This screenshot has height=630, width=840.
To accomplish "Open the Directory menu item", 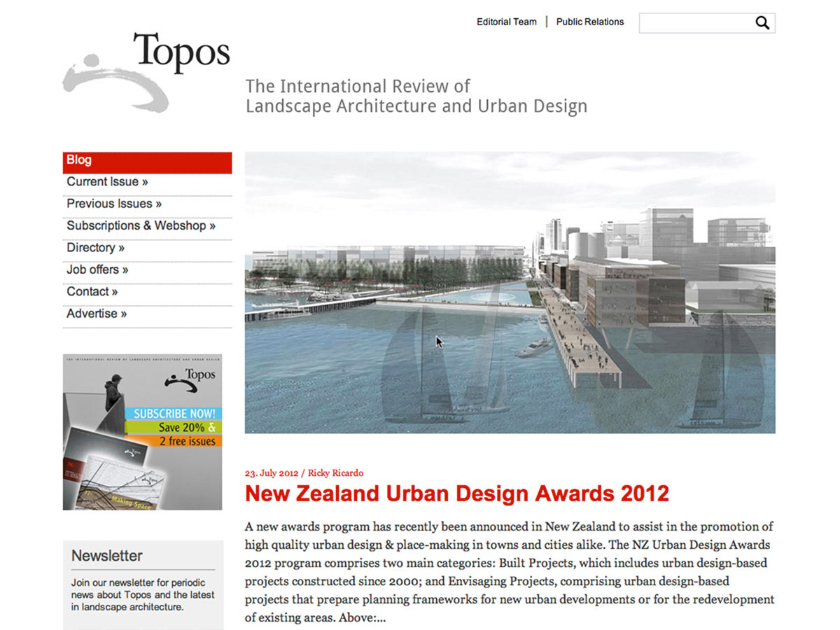I will point(147,251).
